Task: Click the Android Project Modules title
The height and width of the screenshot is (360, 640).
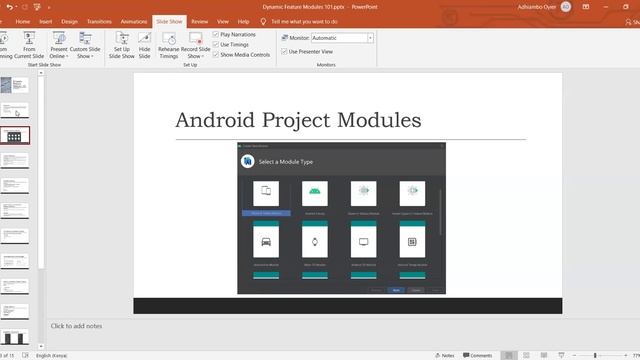Action: coord(298,120)
